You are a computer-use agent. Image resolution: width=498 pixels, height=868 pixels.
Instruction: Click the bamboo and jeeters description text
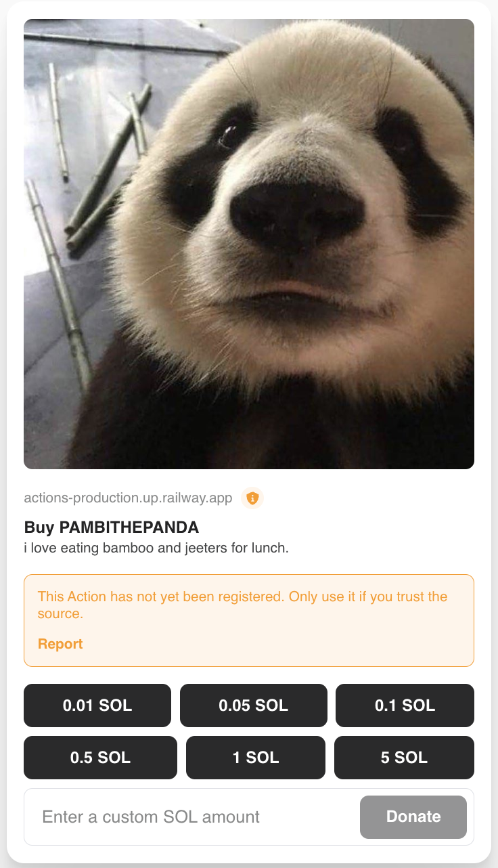(x=156, y=548)
